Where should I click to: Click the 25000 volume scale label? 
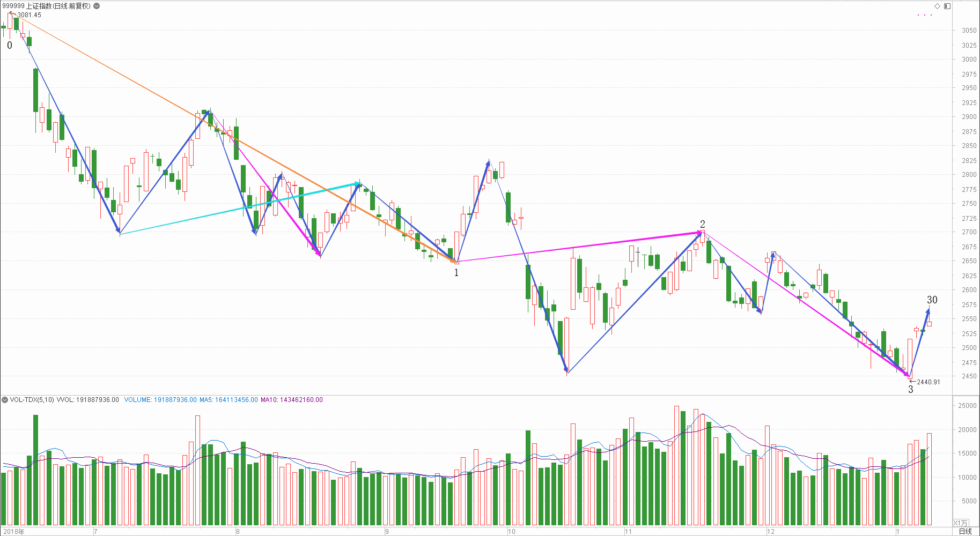point(967,406)
